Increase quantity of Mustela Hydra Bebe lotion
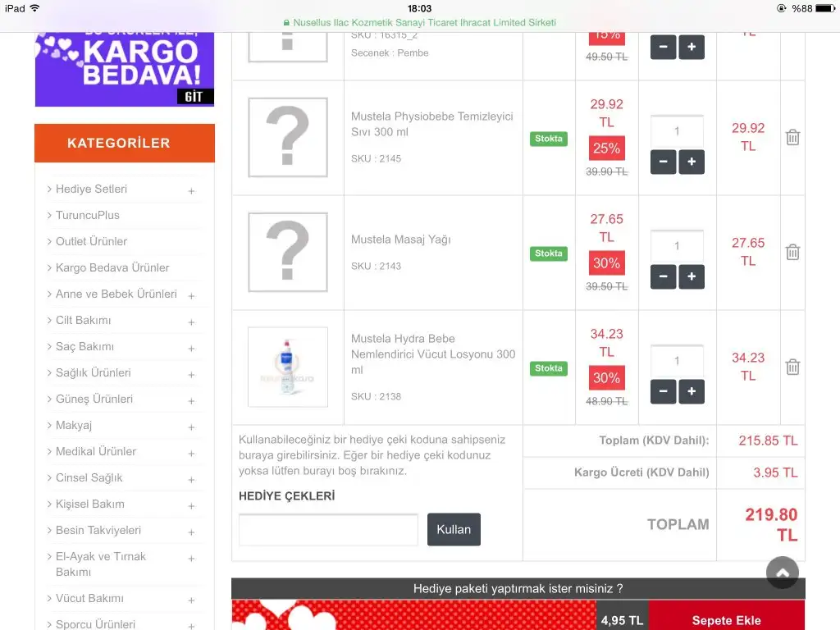Viewport: 840px width, 630px height. point(692,391)
